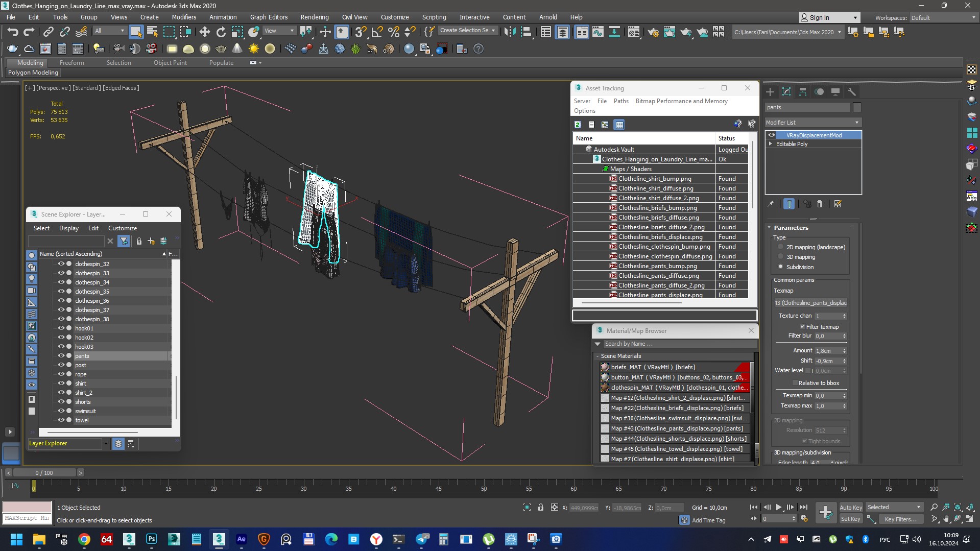Uncheck the Filter texmap checkbox
This screenshot has height=551, width=980.
click(x=802, y=327)
